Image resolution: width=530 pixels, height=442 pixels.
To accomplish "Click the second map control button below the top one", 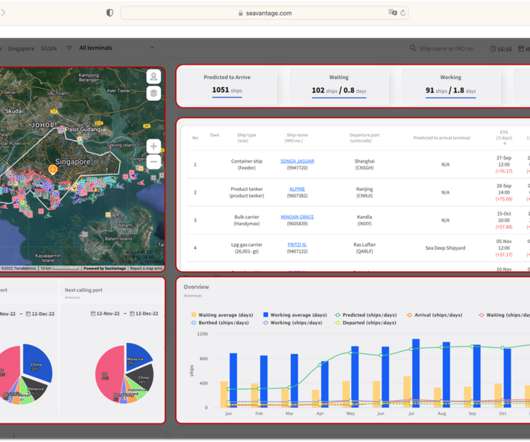I will pyautogui.click(x=153, y=93).
